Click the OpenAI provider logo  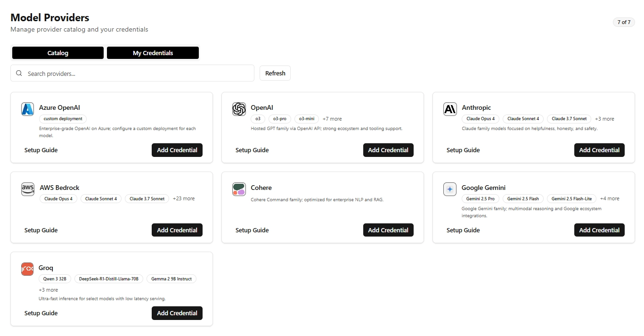click(239, 109)
